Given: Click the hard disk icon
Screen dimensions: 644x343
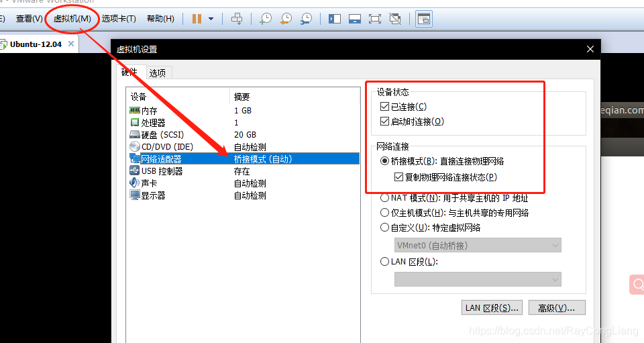Looking at the screenshot, I should (x=135, y=135).
